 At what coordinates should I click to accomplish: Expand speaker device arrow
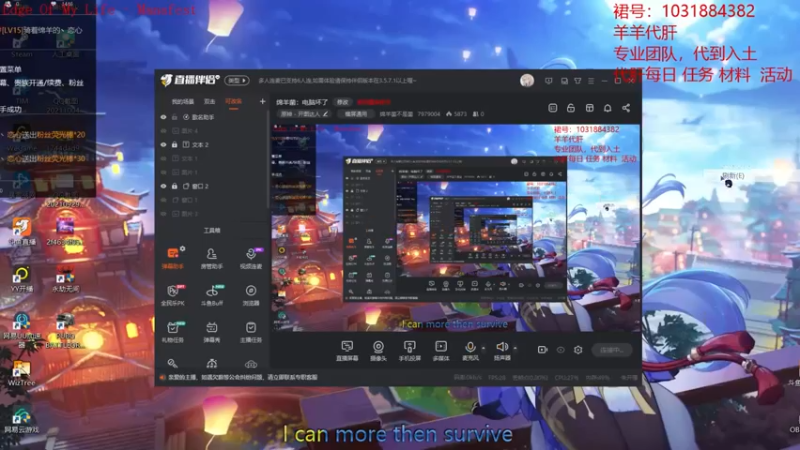pos(515,349)
